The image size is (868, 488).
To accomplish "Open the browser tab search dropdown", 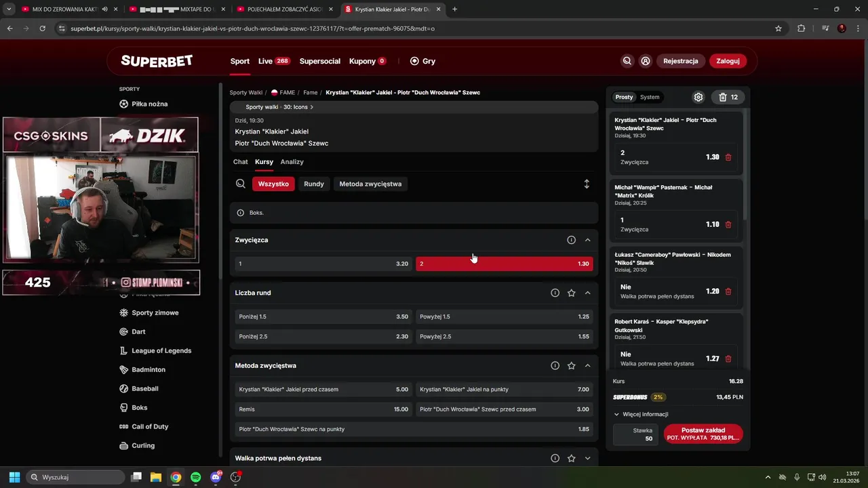I will point(9,9).
